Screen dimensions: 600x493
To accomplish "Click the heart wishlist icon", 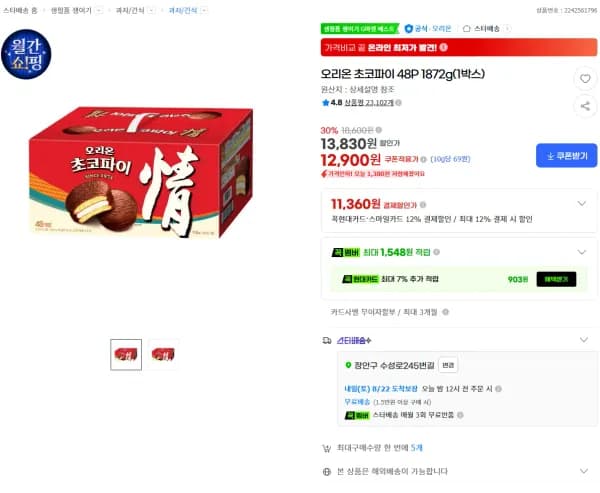I will pyautogui.click(x=585, y=78).
